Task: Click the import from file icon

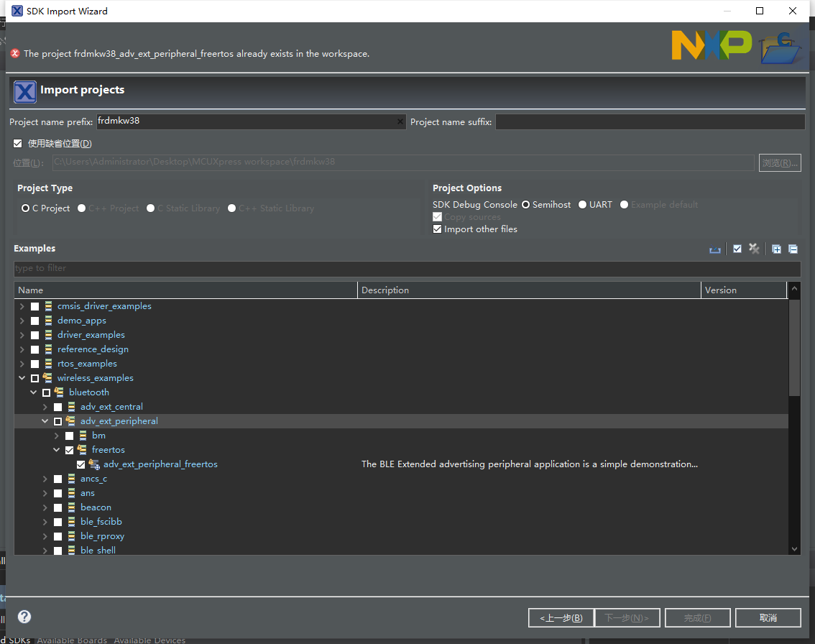Action: pyautogui.click(x=715, y=249)
